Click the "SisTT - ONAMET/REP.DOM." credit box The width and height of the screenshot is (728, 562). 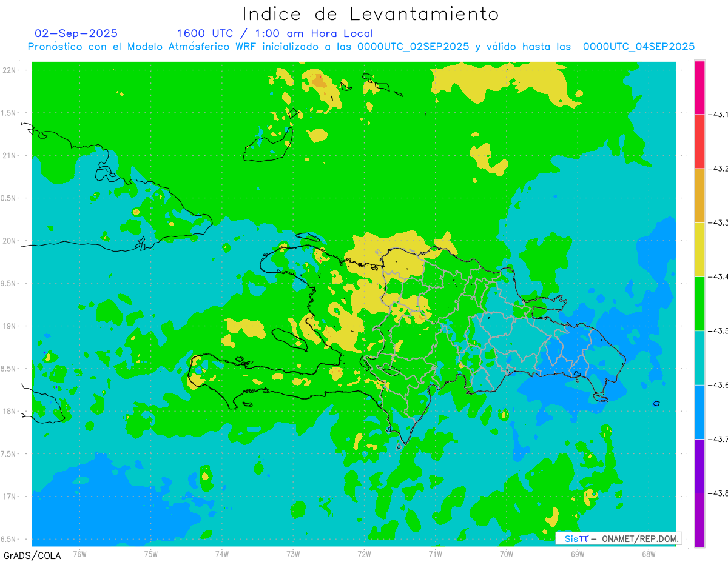618,538
